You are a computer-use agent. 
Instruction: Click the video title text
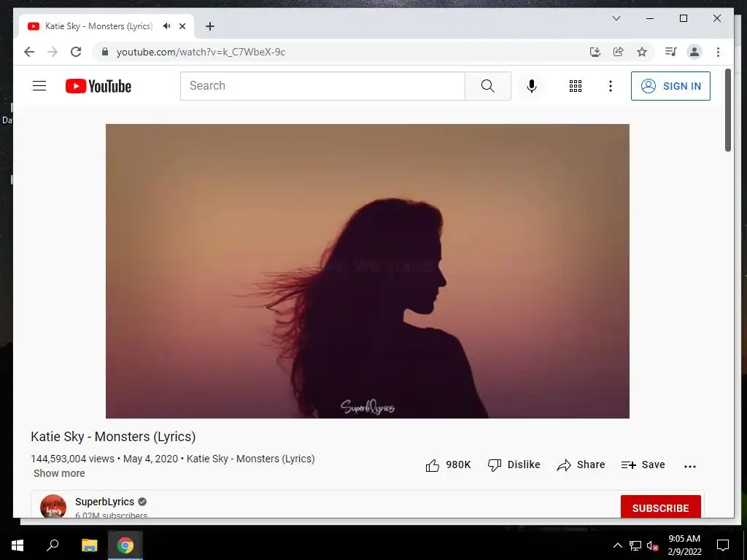pos(113,437)
